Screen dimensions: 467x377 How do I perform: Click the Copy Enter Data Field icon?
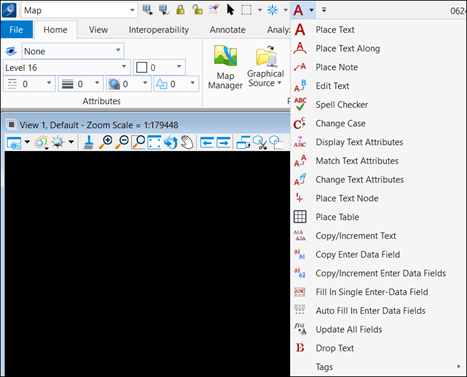click(300, 254)
